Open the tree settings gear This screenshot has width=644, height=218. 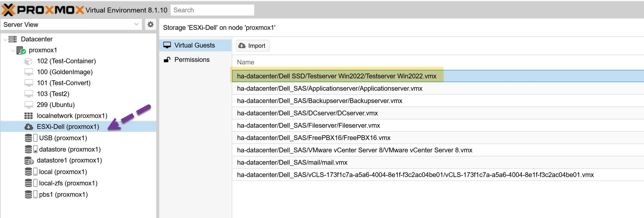tap(150, 24)
